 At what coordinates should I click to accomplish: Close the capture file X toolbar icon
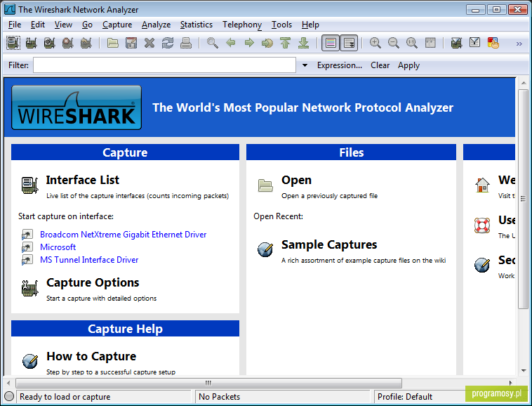[149, 43]
